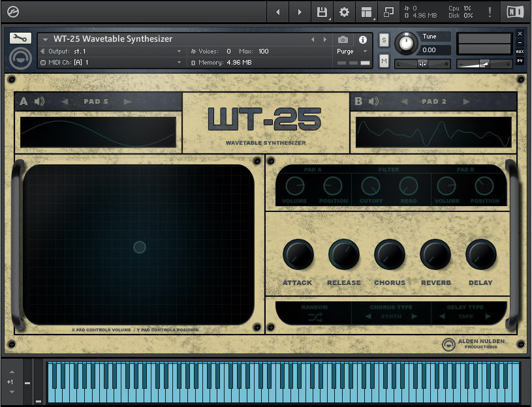The image size is (532, 407).
Task: Click the Kontakt exclamation warning icon
Action: 490,12
